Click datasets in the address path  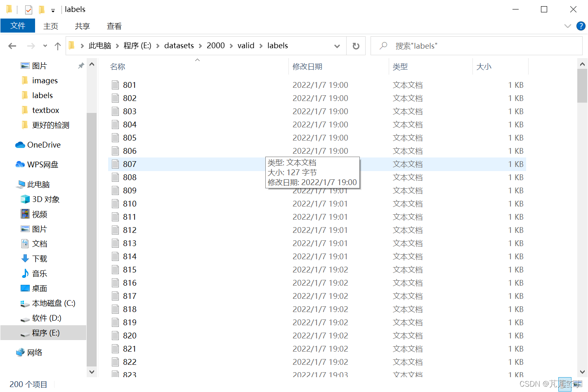[x=179, y=46]
